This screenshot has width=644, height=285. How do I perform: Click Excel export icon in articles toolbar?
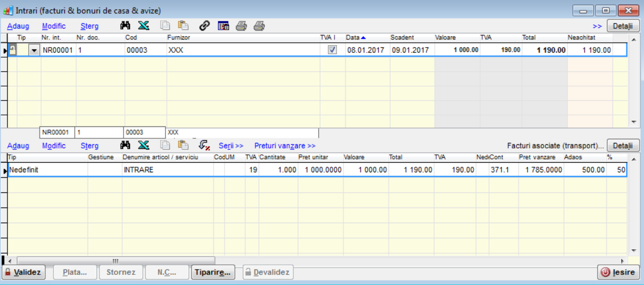tap(144, 146)
